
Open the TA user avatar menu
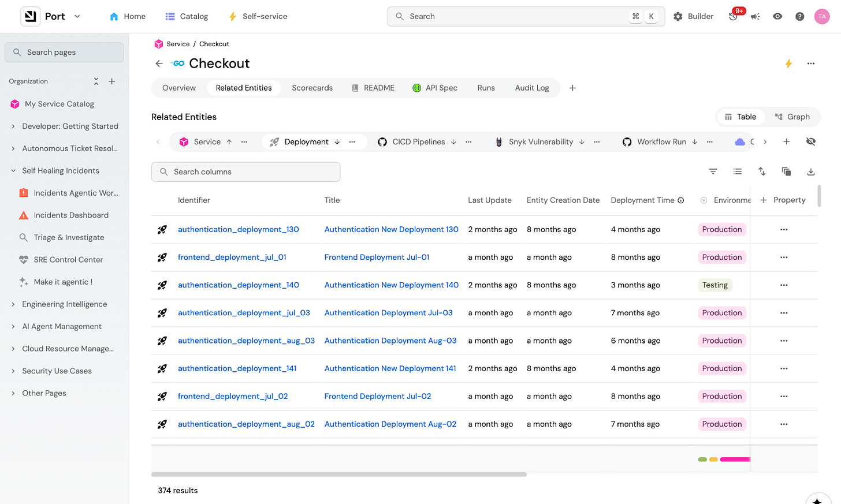[822, 16]
